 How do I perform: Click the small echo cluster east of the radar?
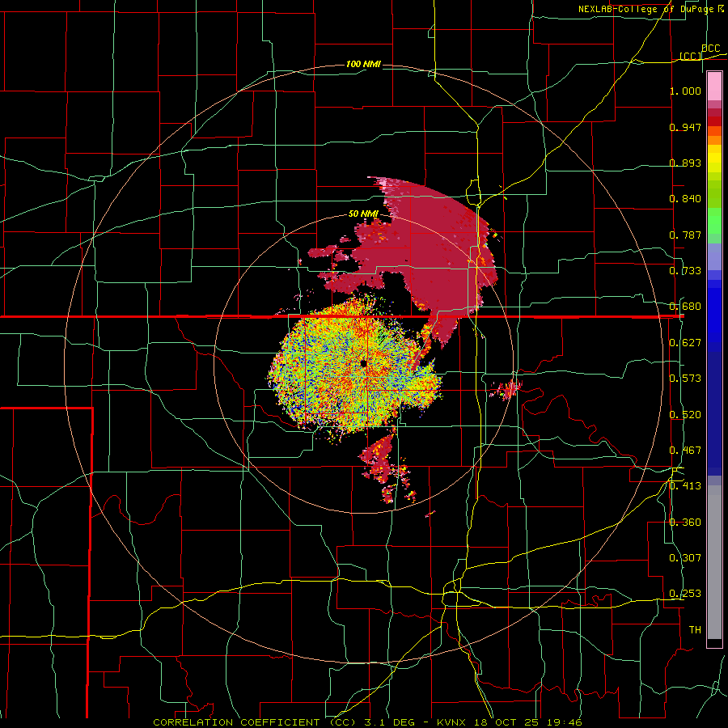pyautogui.click(x=507, y=389)
